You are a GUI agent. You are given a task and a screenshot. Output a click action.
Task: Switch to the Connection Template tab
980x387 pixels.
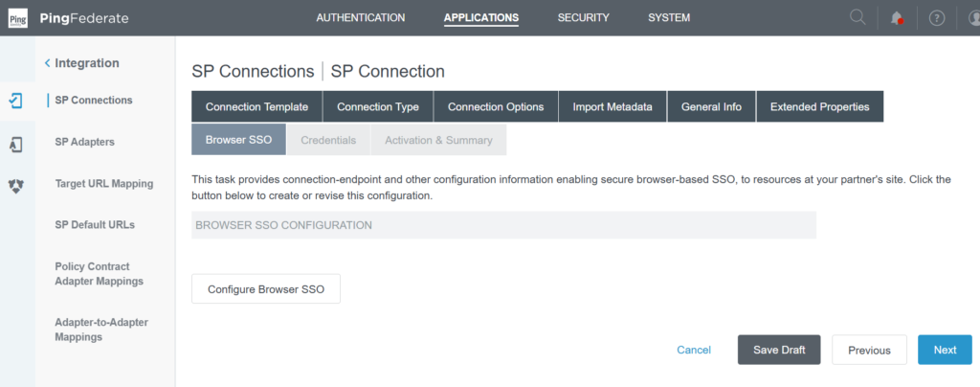tap(256, 107)
